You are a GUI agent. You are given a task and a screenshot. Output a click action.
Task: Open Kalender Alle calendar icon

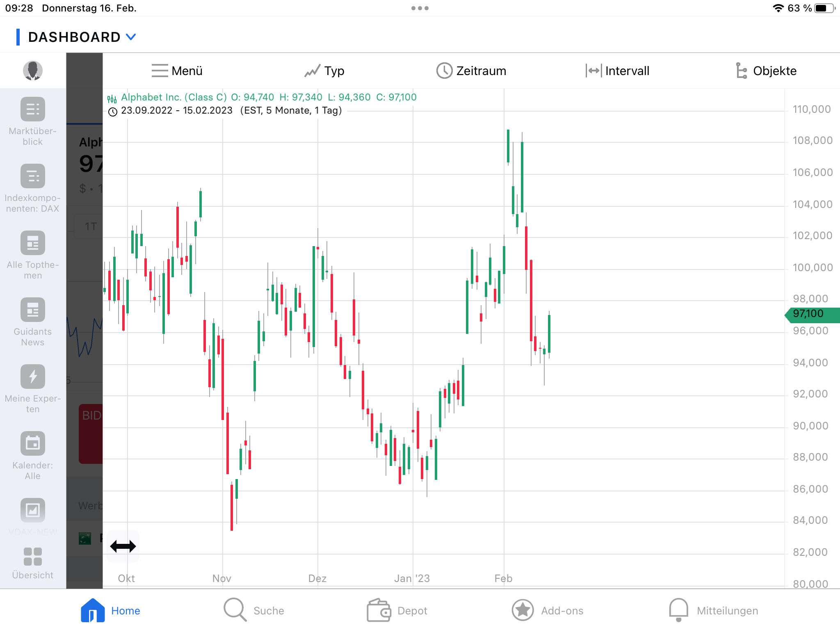click(32, 443)
